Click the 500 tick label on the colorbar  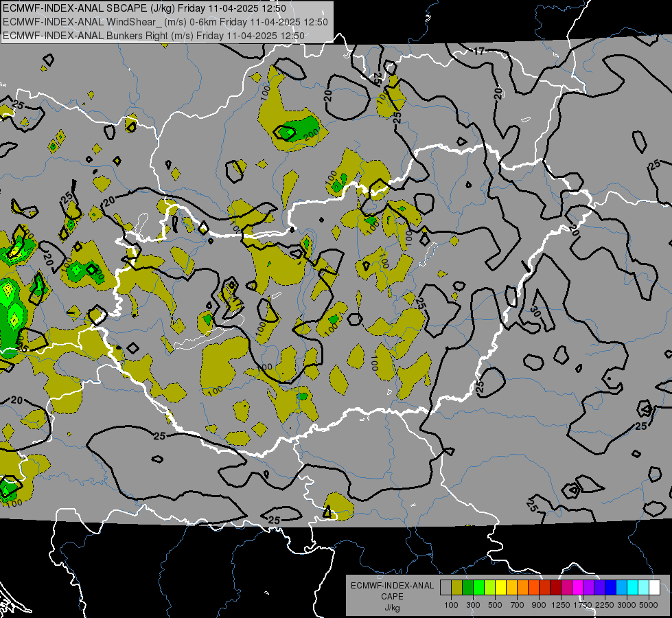coord(495,605)
